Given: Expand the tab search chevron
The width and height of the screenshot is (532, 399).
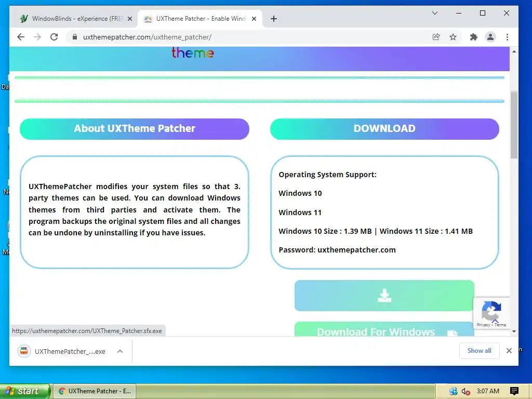Looking at the screenshot, I should (x=435, y=13).
